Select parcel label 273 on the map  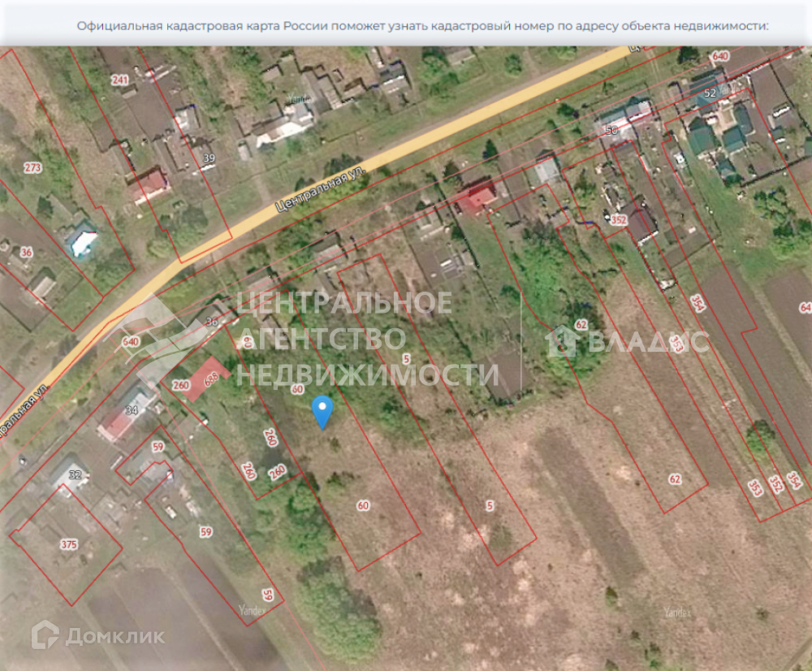coord(32,167)
